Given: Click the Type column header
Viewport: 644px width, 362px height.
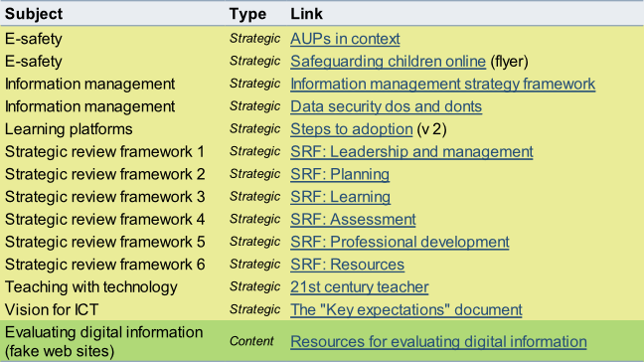Looking at the screenshot, I should pos(247,14).
